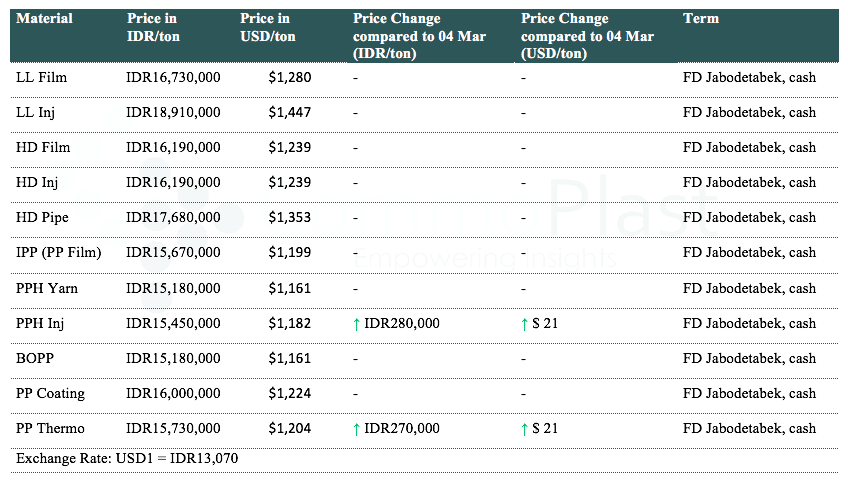Image resolution: width=848 pixels, height=486 pixels.
Task: Select the IPP (PP Film) material cell
Action: click(x=59, y=253)
